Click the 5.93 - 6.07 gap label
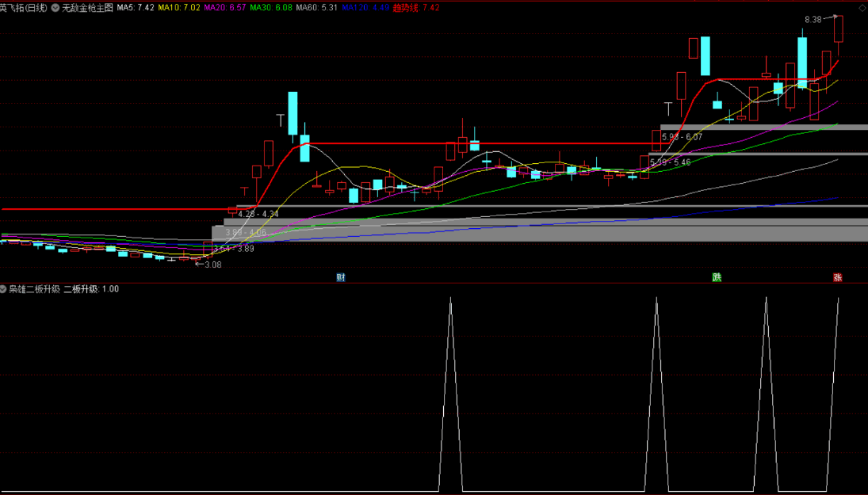The image size is (868, 495). coord(682,137)
